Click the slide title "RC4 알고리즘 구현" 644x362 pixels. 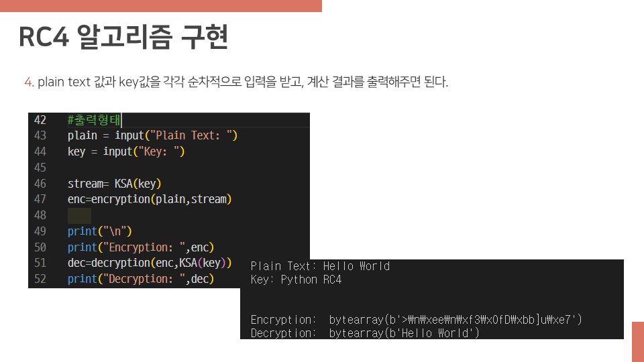pyautogui.click(x=123, y=37)
